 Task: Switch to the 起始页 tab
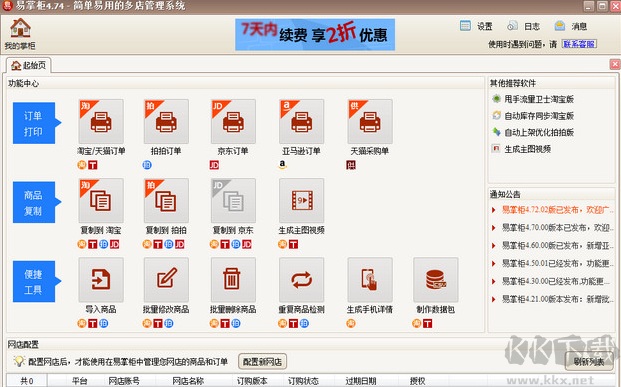click(29, 65)
